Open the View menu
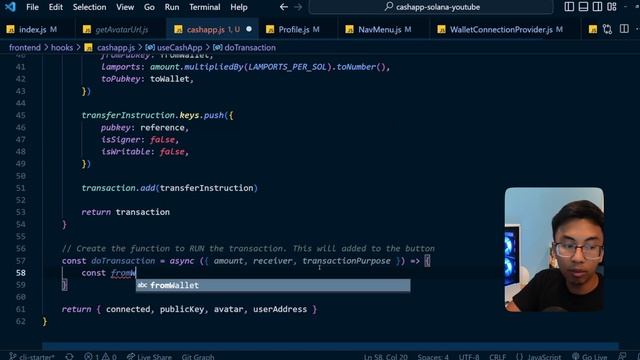 point(125,7)
